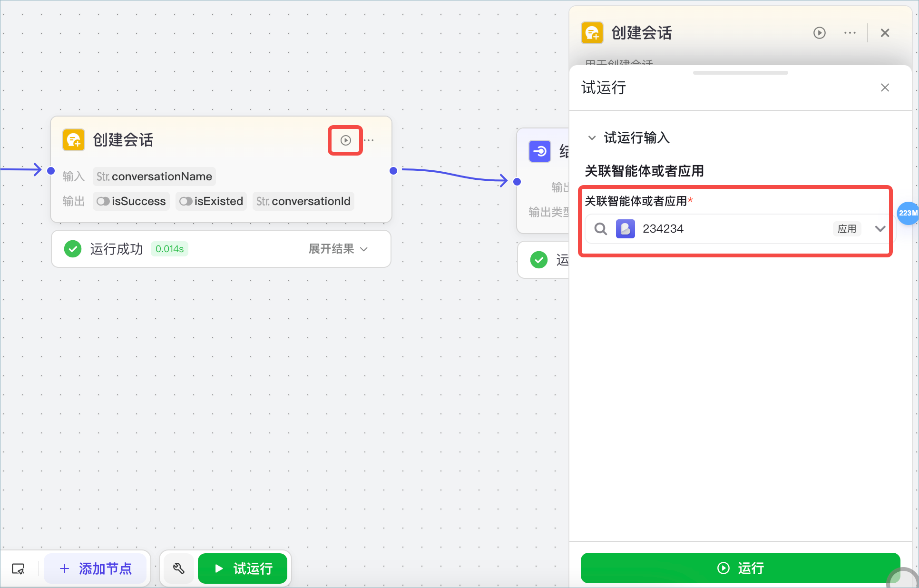Click the search icon in app selector
The image size is (919, 588).
point(601,229)
